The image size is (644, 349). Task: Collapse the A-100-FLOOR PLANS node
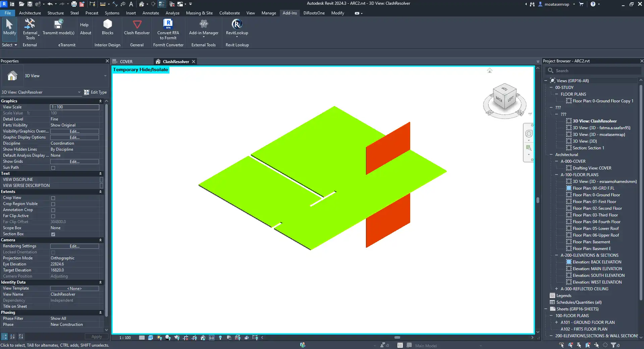(x=556, y=175)
